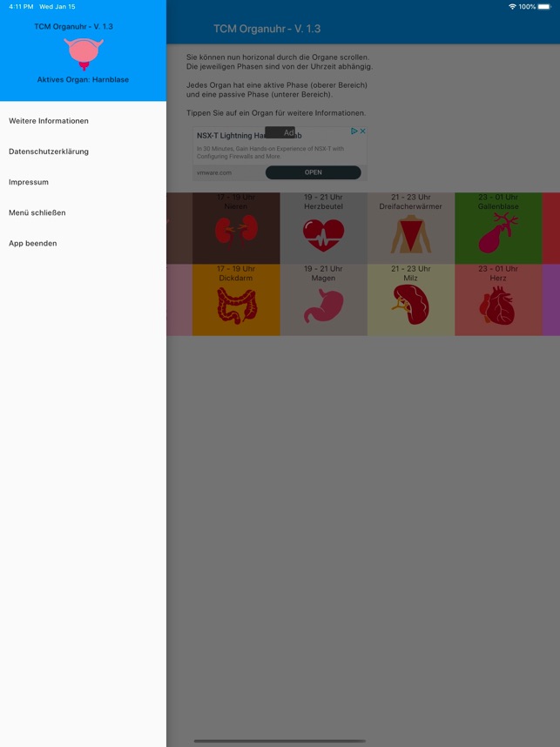Choose App beenden in the menu

coord(33,243)
